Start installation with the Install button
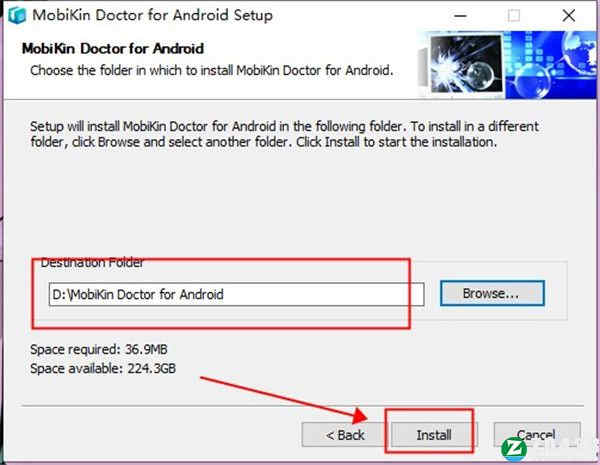Viewport: 600px width, 465px height. (x=434, y=435)
